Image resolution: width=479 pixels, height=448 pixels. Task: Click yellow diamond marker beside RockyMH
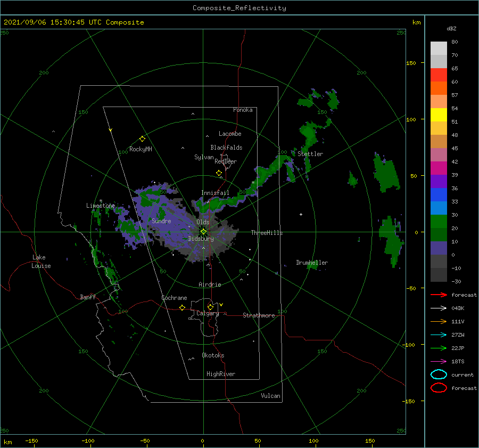(x=142, y=139)
